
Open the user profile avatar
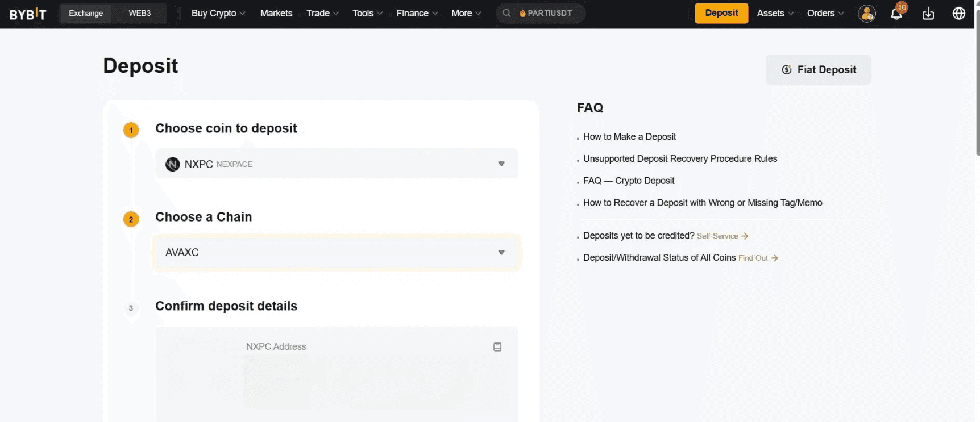(866, 14)
